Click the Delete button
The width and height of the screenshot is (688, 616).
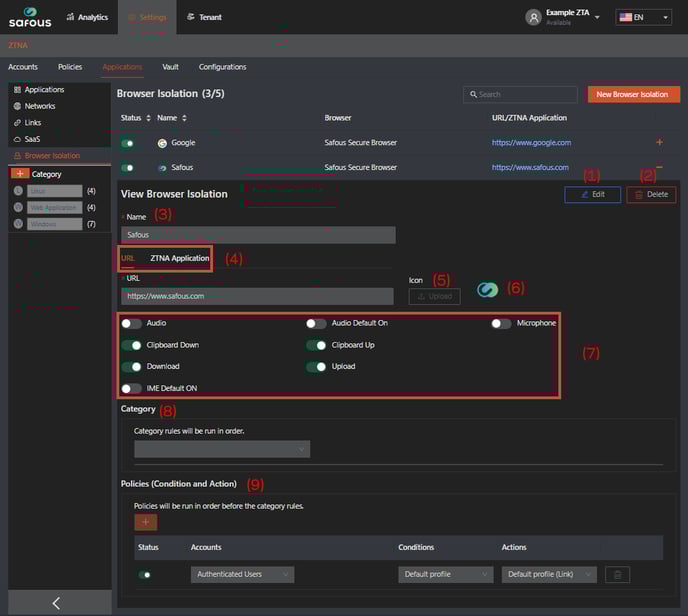point(651,194)
